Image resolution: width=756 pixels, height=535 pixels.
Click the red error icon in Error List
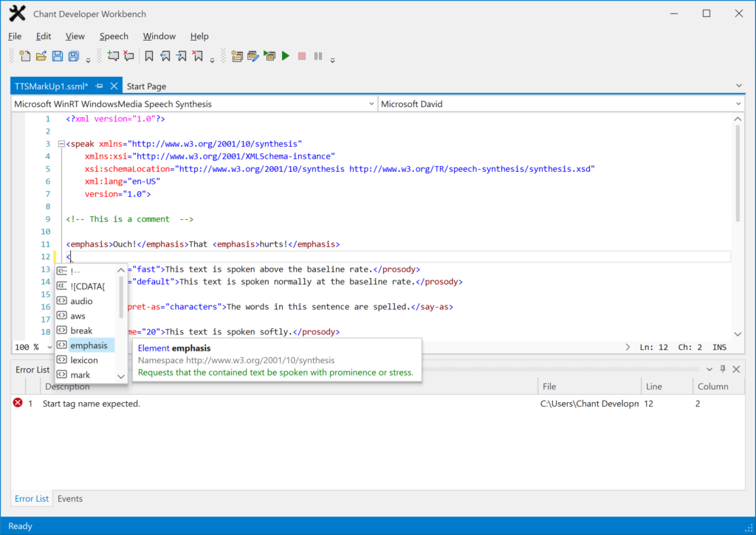pos(18,403)
